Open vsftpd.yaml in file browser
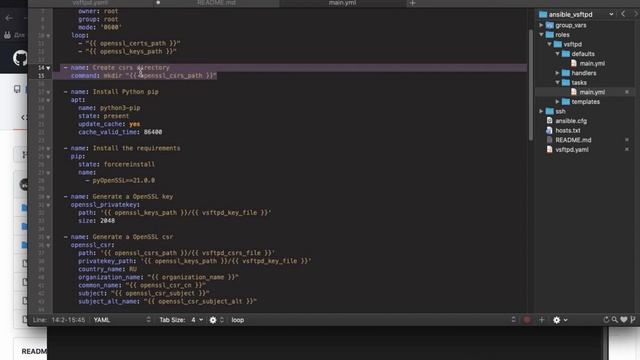This screenshot has height=360, width=640. click(572, 149)
